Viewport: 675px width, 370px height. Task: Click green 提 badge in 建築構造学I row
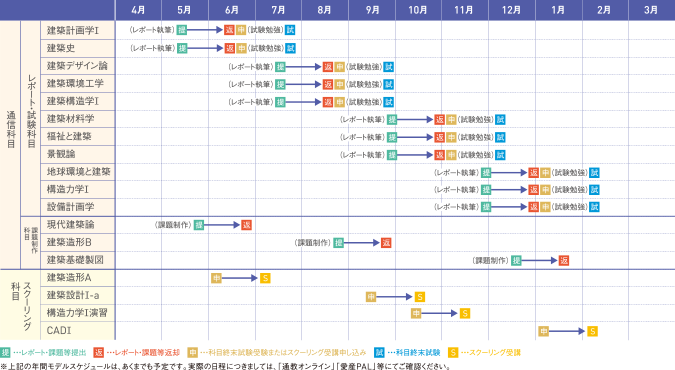point(281,102)
